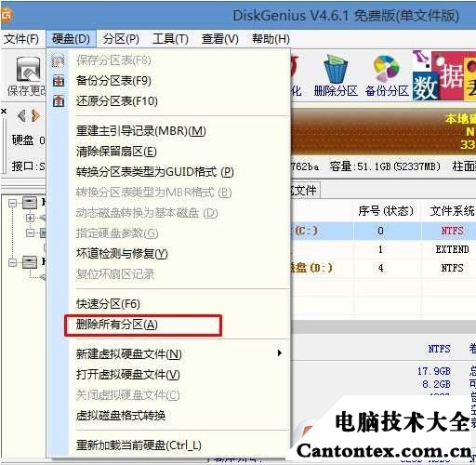Select the D: partition NTFS row
The height and width of the screenshot is (465, 476).
click(383, 268)
